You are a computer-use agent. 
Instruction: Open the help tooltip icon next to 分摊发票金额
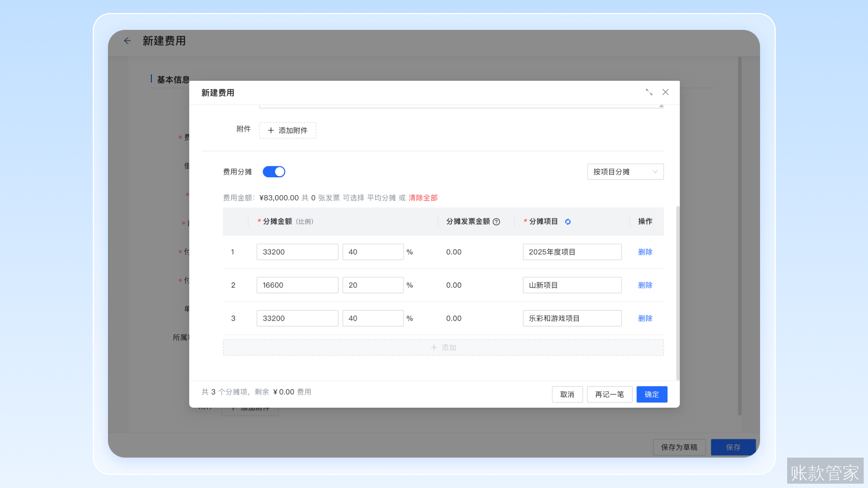click(497, 221)
